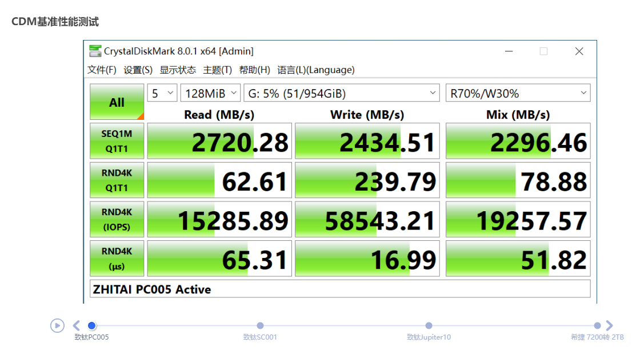
Task: Open the test count dropdown showing 5
Action: (162, 93)
